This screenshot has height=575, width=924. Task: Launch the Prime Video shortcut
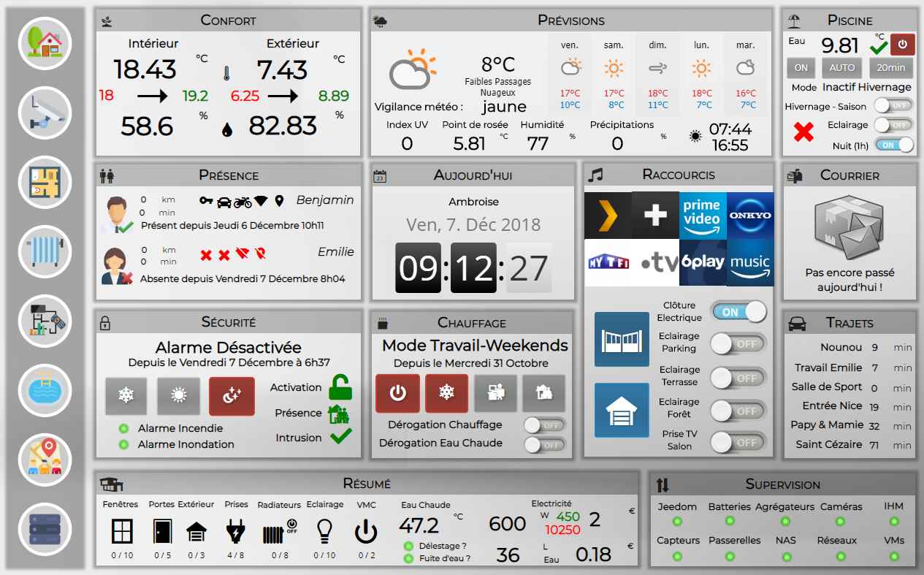[702, 216]
